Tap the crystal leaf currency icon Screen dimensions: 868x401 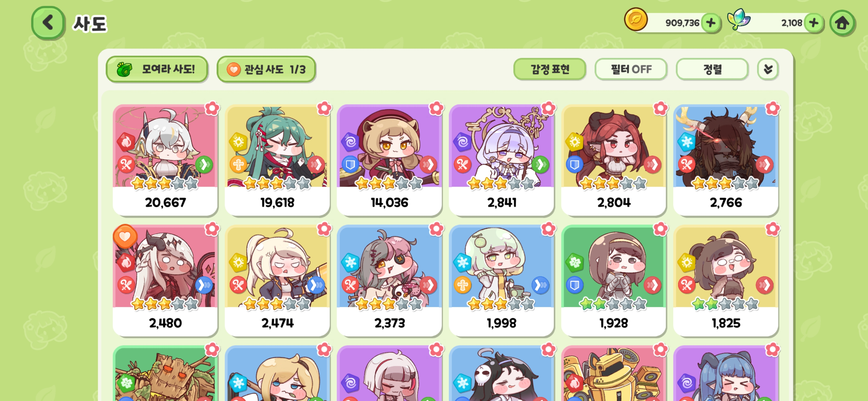738,19
